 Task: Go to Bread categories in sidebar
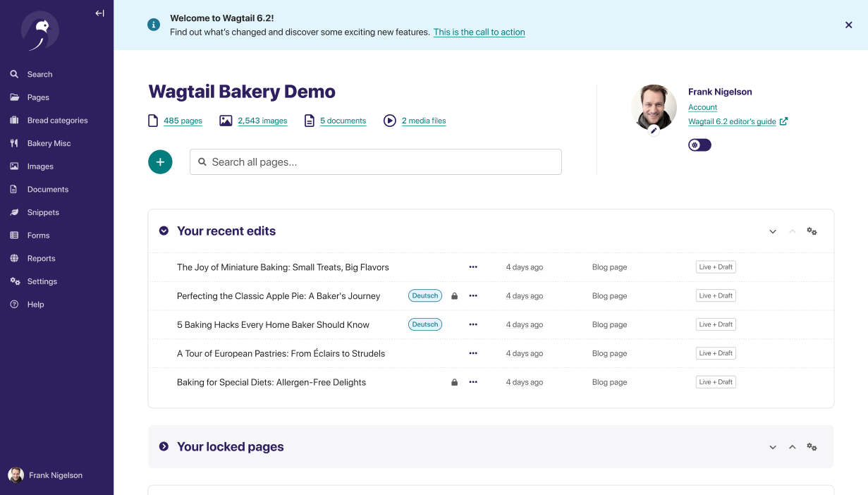coord(56,121)
